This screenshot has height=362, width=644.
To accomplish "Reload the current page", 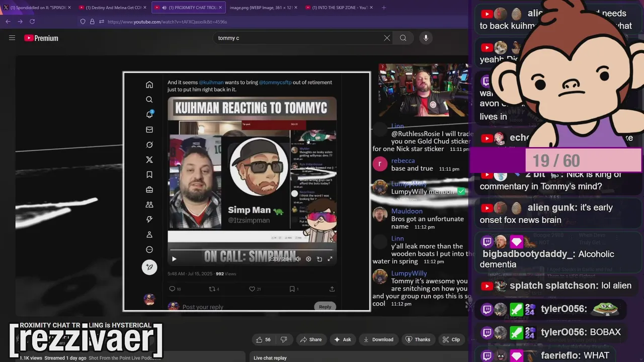I will click(32, 22).
